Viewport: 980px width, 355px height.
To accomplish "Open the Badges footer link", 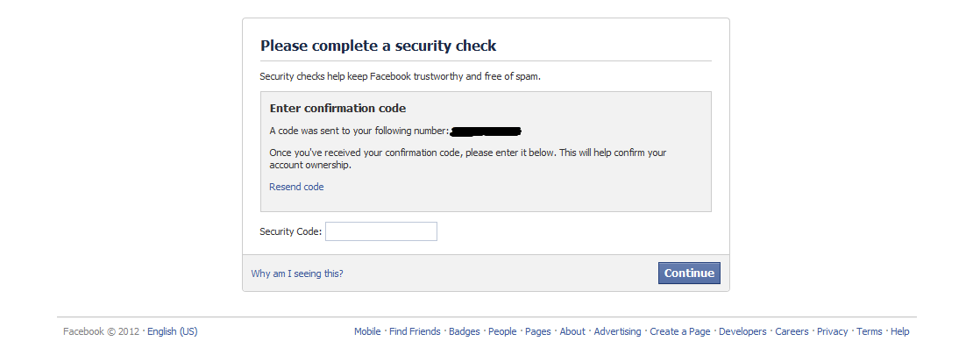I will tap(465, 332).
